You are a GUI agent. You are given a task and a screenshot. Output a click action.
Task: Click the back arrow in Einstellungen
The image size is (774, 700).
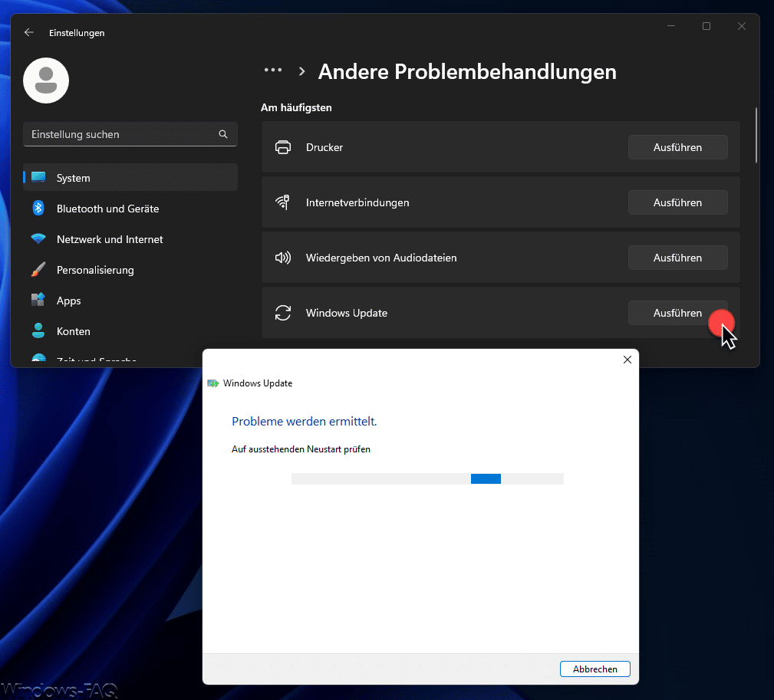(29, 32)
